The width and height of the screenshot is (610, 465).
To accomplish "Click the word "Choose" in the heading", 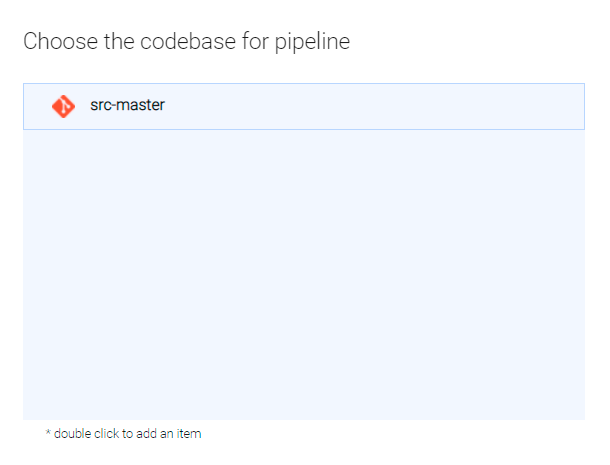I will click(58, 42).
